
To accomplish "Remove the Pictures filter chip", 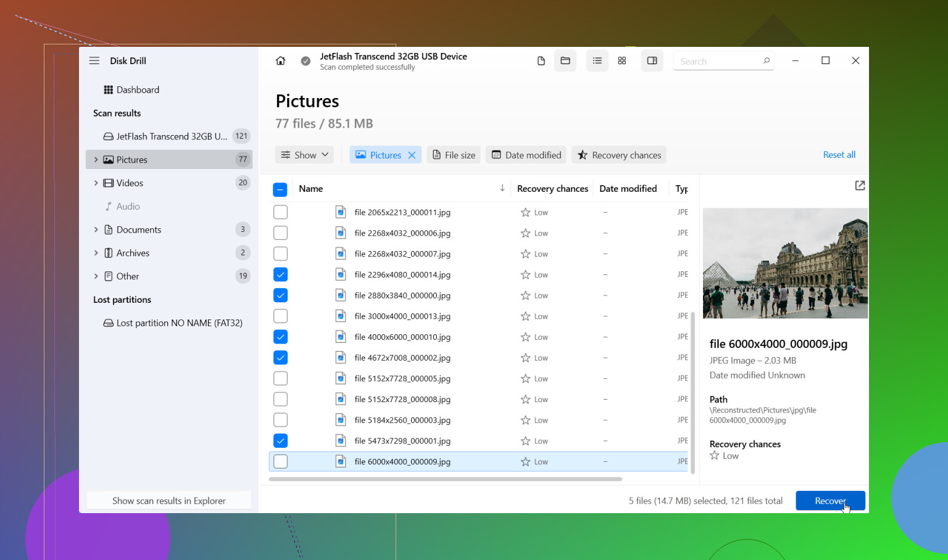I will [x=412, y=155].
